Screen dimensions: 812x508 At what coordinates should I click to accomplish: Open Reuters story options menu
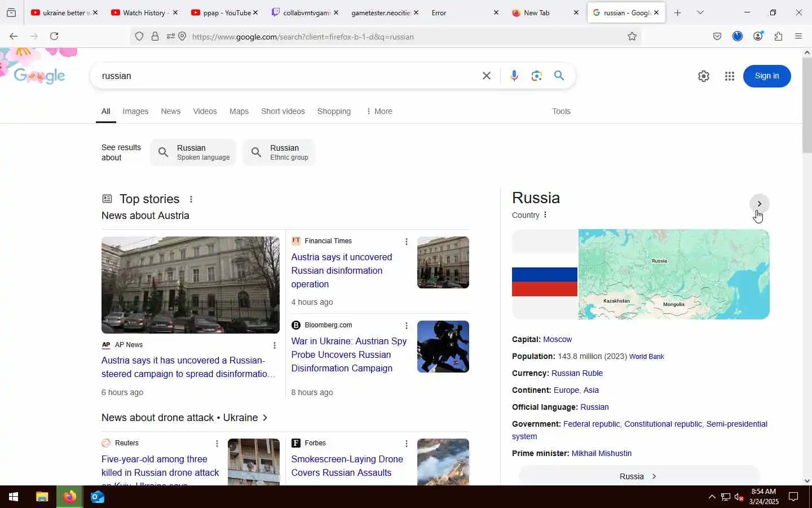pyautogui.click(x=217, y=444)
